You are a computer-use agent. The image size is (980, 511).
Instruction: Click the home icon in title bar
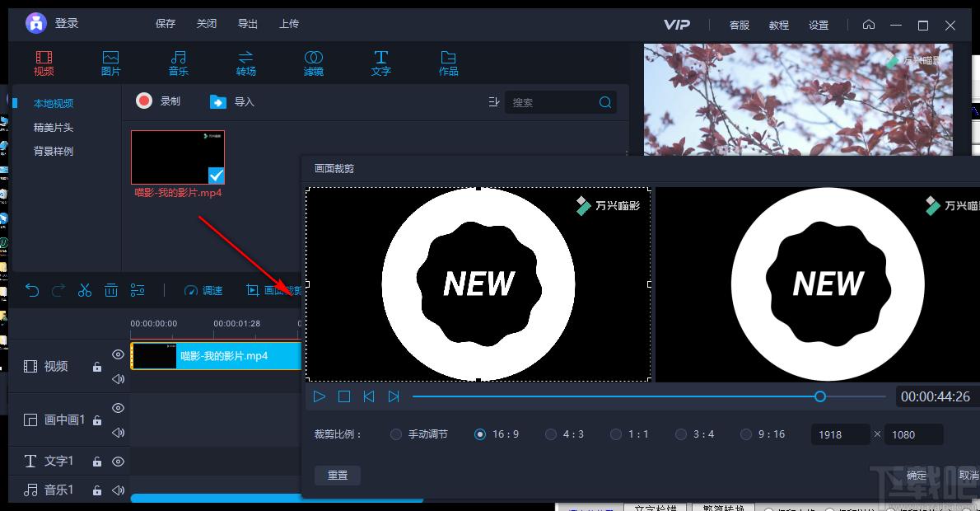(x=869, y=25)
